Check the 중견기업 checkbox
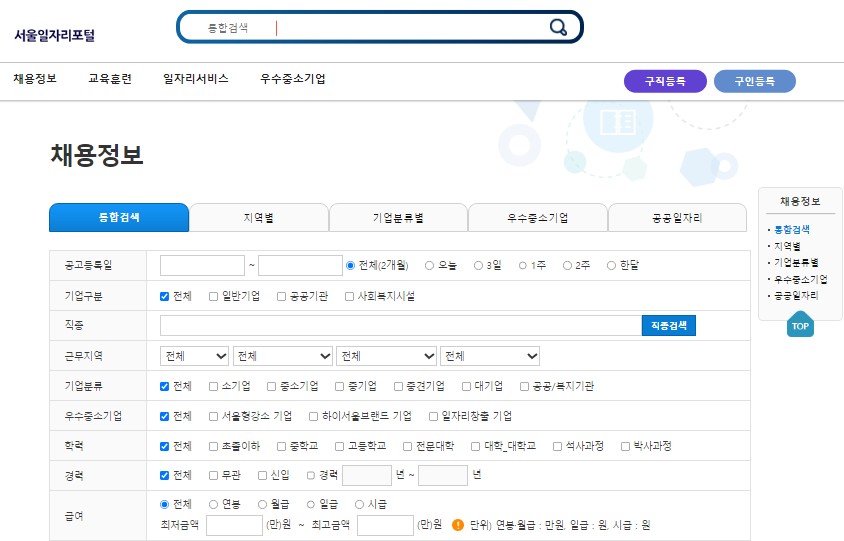 click(x=398, y=386)
